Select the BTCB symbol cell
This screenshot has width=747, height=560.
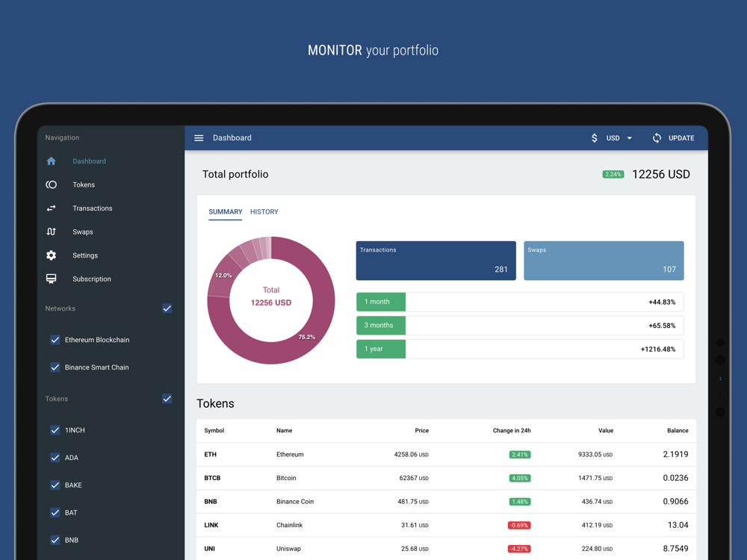tap(212, 478)
